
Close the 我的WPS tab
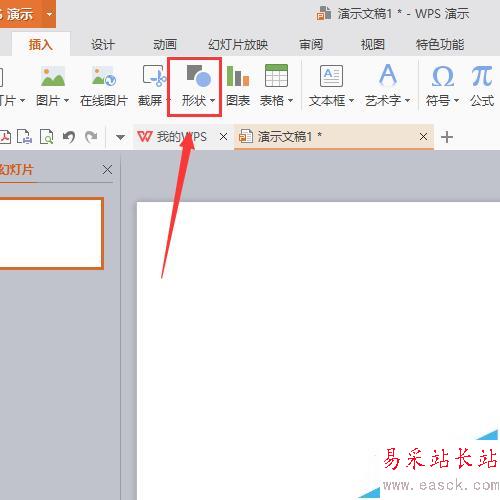tap(223, 137)
